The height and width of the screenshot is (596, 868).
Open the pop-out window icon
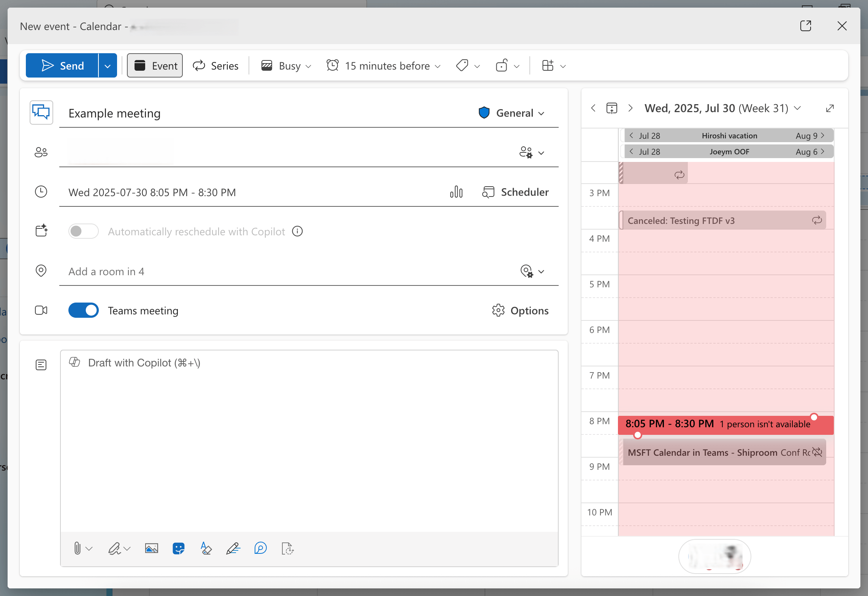pyautogui.click(x=805, y=26)
